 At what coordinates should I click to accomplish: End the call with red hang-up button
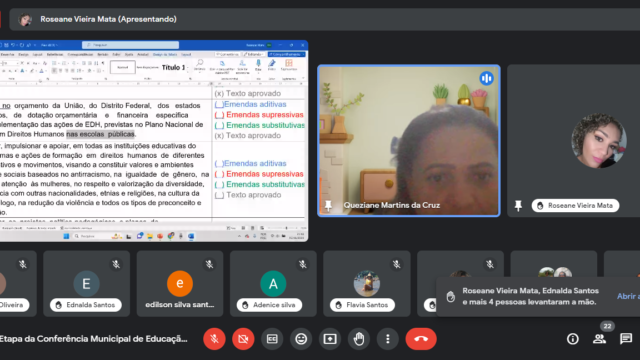point(421,339)
